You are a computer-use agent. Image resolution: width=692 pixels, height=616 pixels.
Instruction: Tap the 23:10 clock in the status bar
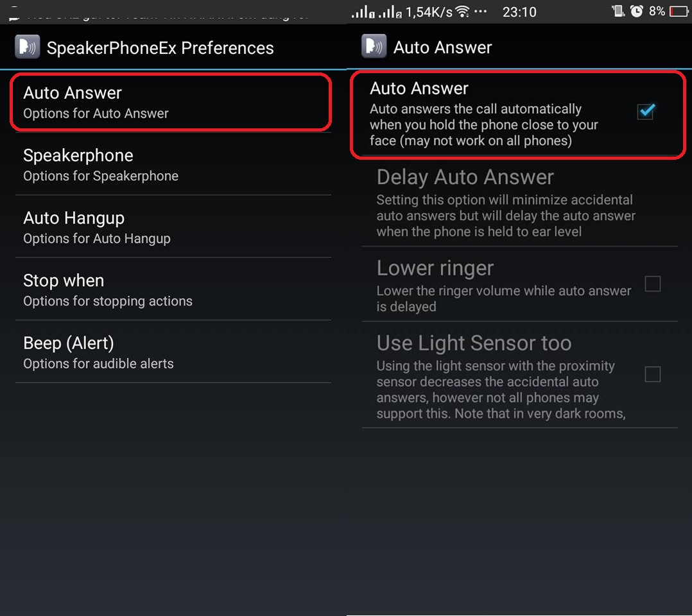(519, 12)
